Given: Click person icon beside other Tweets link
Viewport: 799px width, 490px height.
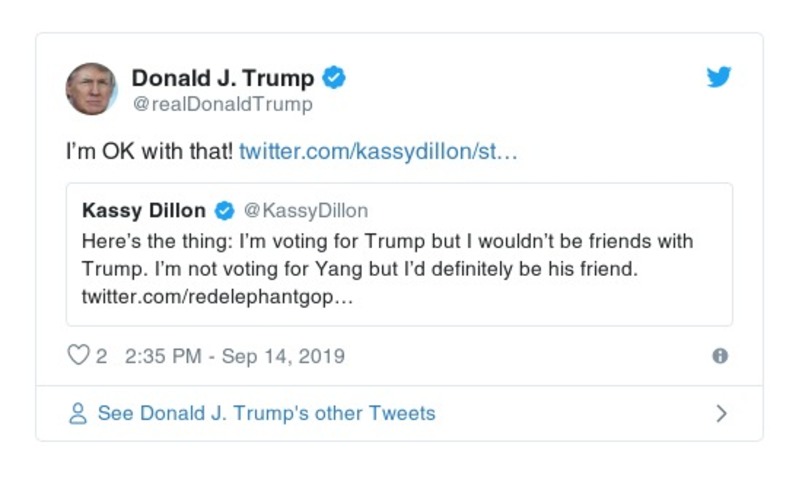Looking at the screenshot, I should tap(77, 413).
